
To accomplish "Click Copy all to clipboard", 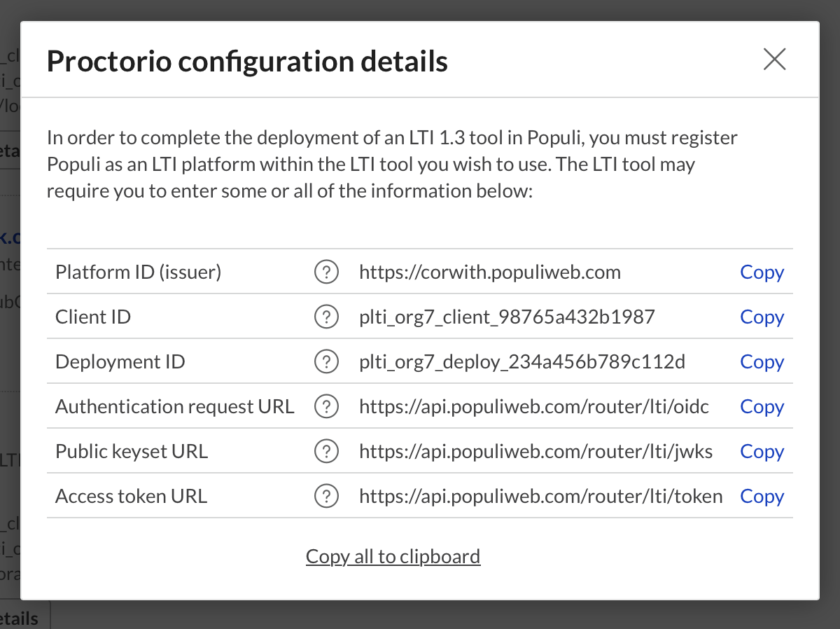I will (x=393, y=555).
